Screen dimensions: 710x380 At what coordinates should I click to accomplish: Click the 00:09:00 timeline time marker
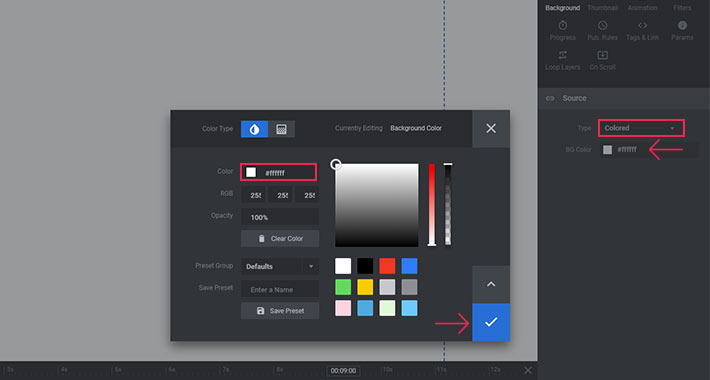coord(343,370)
